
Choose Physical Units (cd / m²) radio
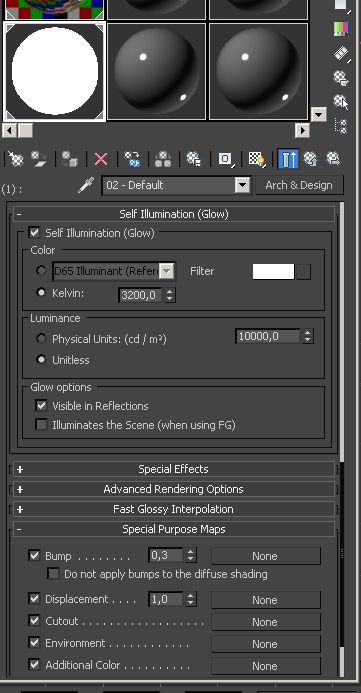point(41,339)
